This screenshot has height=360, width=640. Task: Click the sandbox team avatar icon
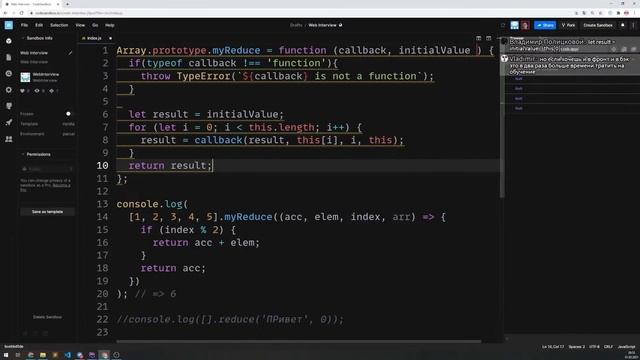514,25
